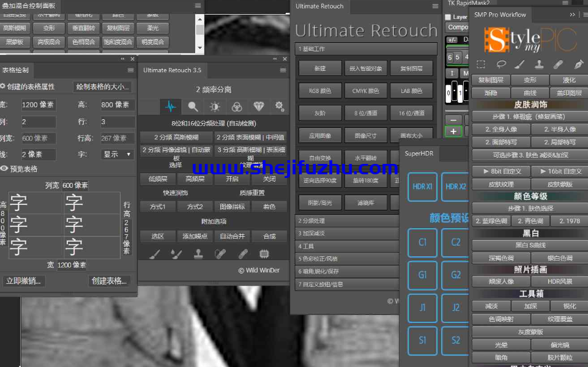This screenshot has width=588, height=367.
Task: Click the scrollbar up arrow in 叠加混合控制面板
Action: point(200,19)
